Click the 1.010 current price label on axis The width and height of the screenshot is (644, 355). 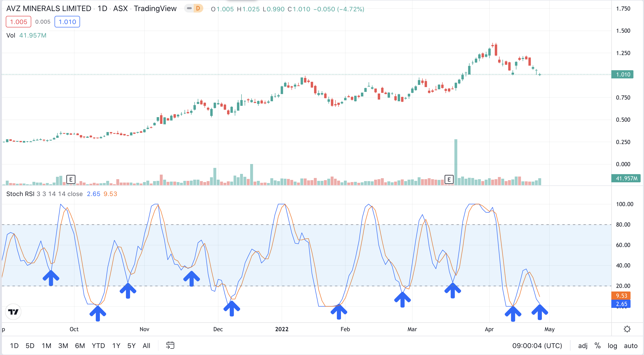[623, 75]
